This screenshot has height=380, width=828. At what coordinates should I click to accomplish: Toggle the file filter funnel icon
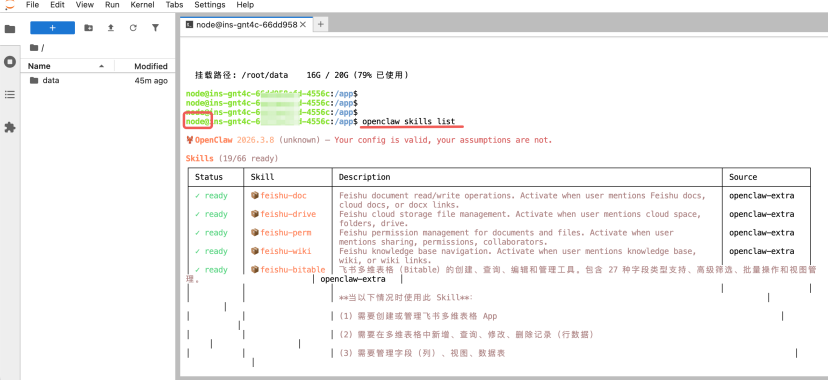click(155, 27)
